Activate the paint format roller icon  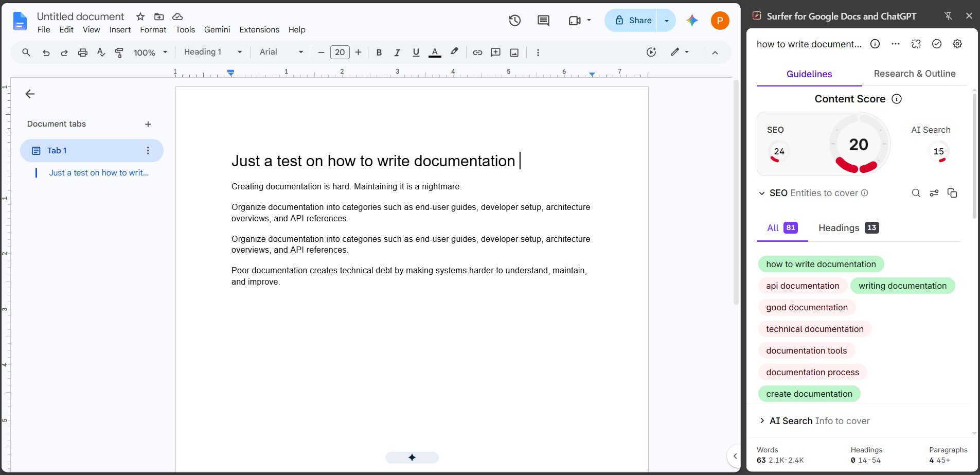coord(119,52)
